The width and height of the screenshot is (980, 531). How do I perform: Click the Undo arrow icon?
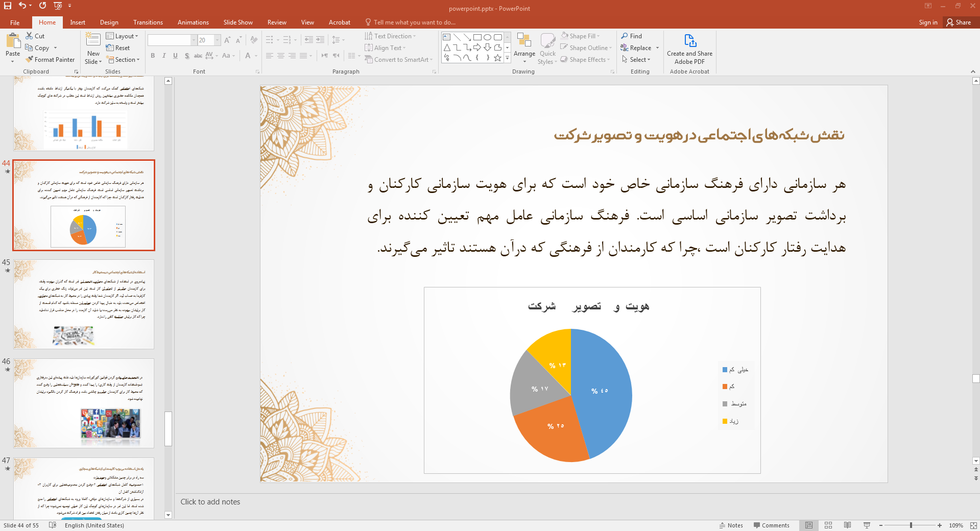(x=22, y=6)
